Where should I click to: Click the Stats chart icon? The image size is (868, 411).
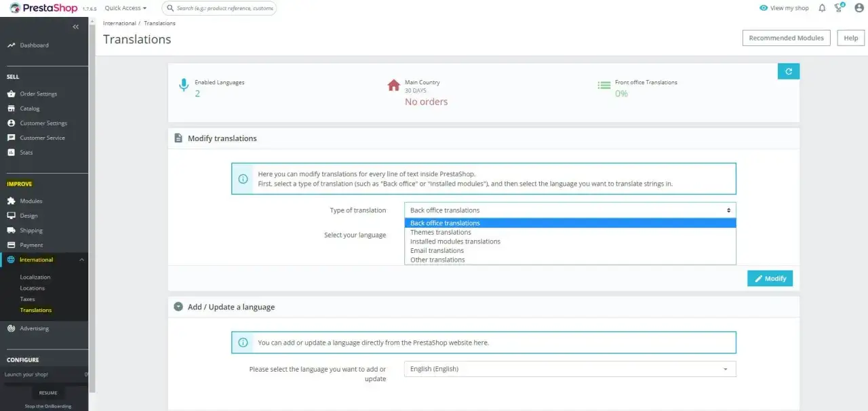click(x=11, y=153)
